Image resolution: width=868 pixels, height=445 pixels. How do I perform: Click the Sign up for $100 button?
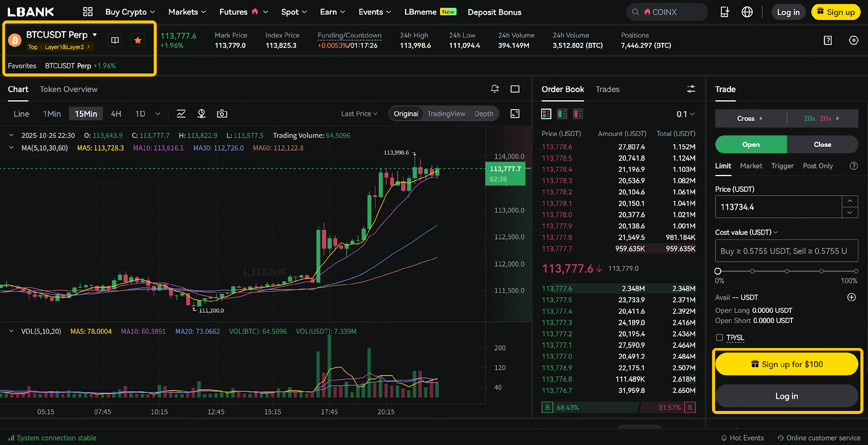click(787, 364)
